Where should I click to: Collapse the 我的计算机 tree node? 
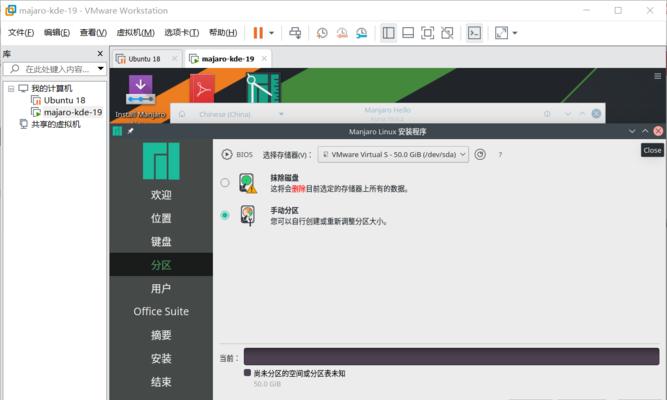tap(11, 89)
